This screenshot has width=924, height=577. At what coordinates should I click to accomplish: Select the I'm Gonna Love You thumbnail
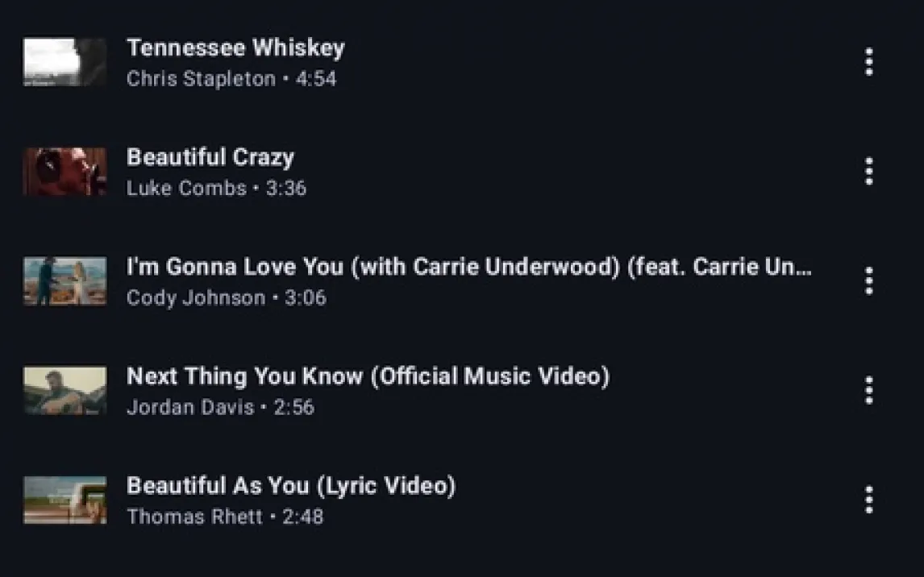pos(65,281)
